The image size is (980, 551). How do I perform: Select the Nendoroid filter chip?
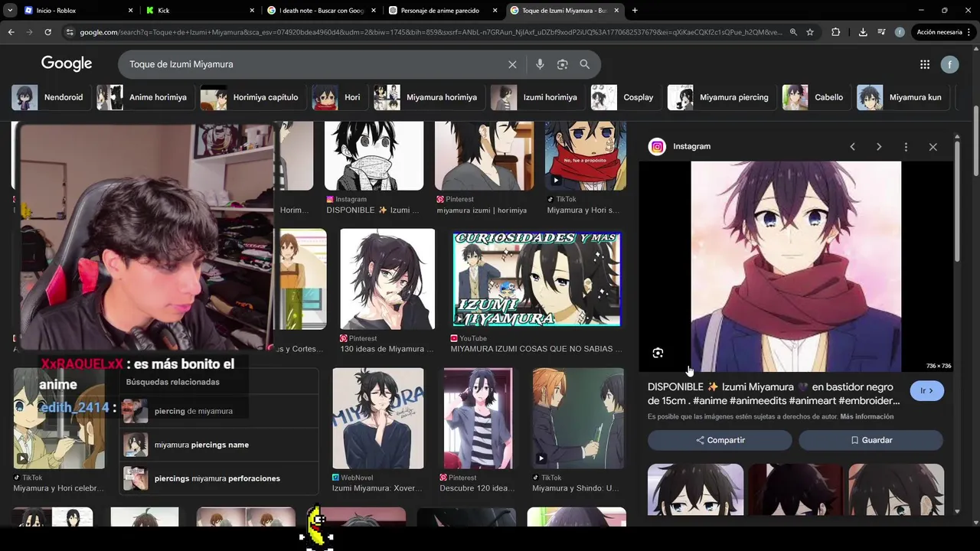[50, 97]
